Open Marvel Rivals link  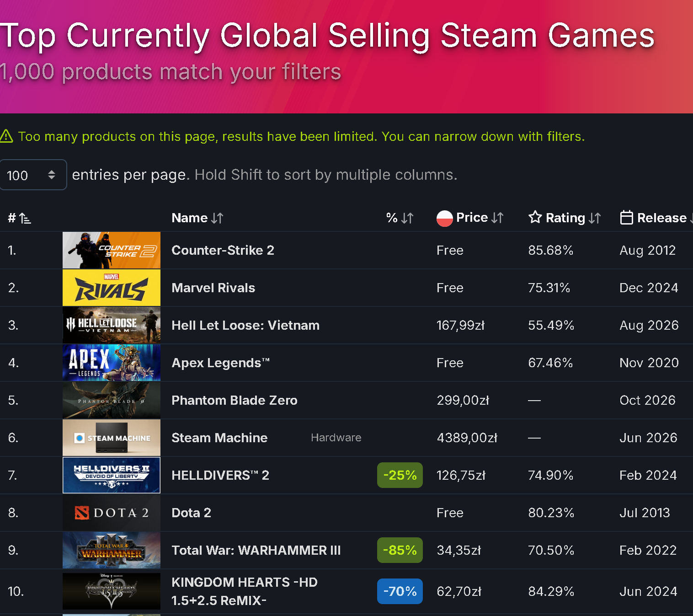(213, 288)
